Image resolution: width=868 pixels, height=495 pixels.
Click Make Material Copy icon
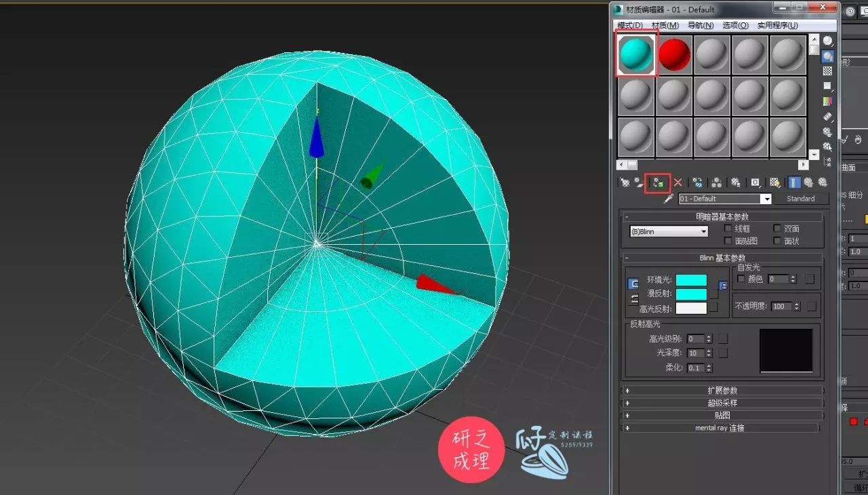pyautogui.click(x=698, y=182)
